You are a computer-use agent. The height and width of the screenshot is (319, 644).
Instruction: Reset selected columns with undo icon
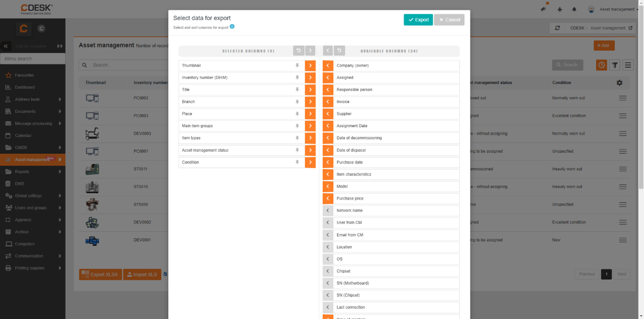point(299,51)
